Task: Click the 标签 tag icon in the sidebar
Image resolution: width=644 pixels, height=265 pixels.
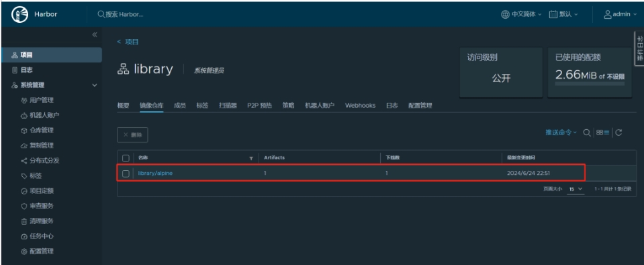Action: pos(24,176)
